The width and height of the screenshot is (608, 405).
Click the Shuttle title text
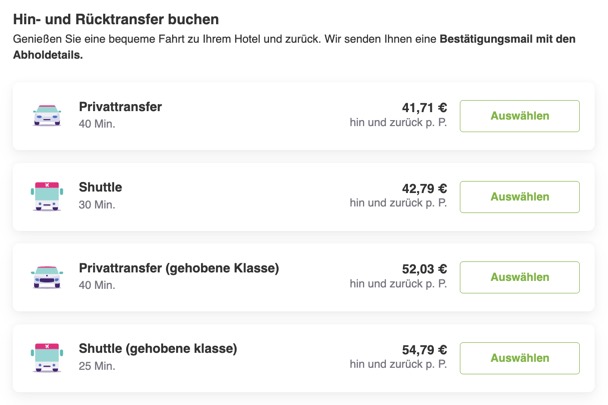tap(100, 187)
